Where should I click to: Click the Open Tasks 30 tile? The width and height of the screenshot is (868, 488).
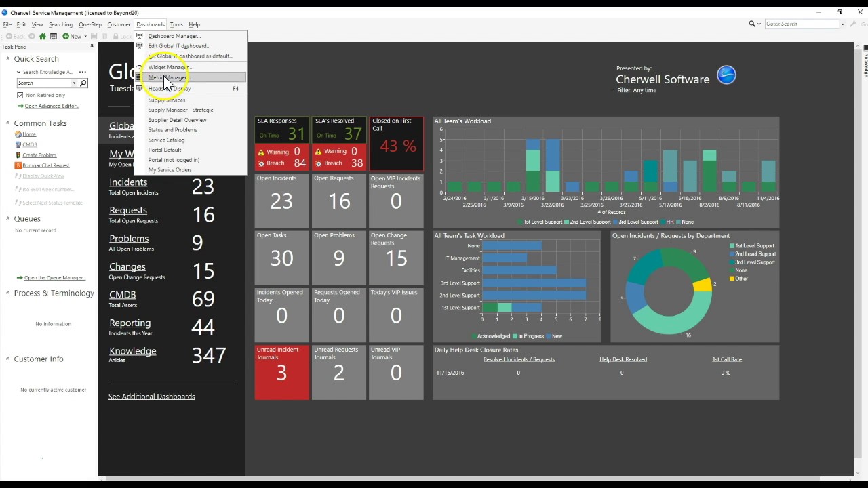pos(281,258)
